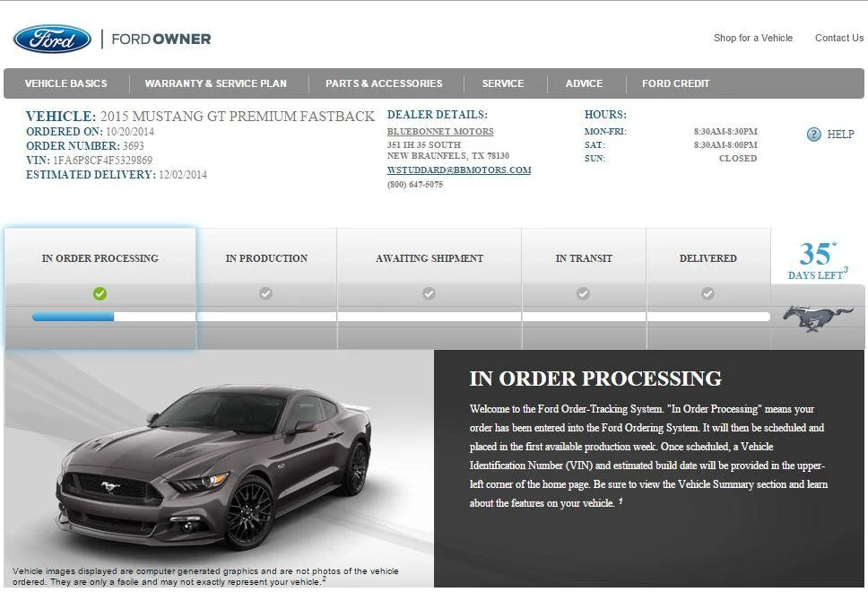Image resolution: width=868 pixels, height=592 pixels.
Task: Click the order number 3693
Action: [x=134, y=145]
